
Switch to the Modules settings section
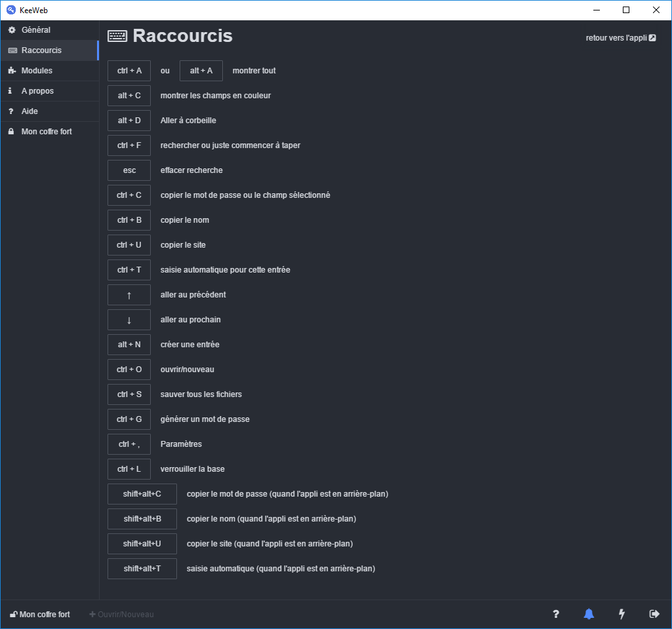point(35,70)
